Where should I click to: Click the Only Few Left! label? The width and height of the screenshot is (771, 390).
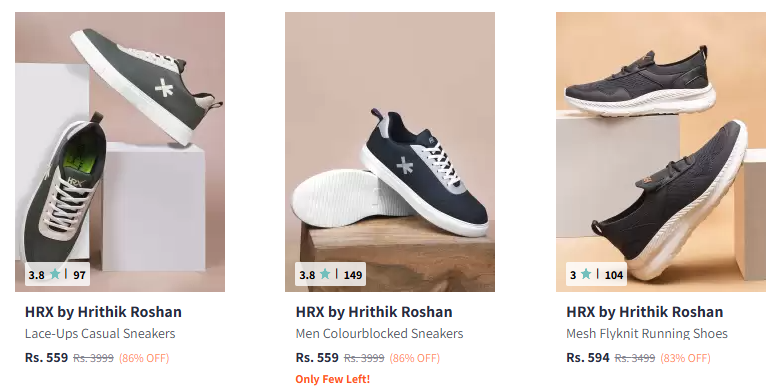[332, 379]
